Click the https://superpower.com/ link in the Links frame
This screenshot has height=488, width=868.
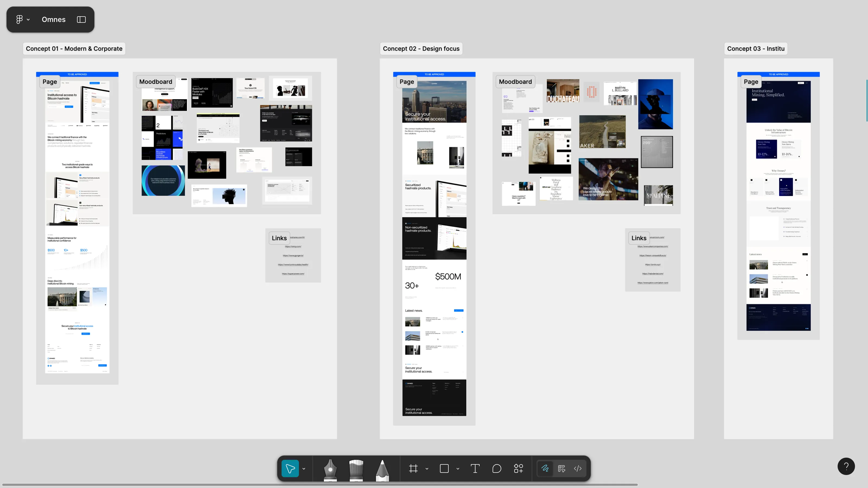293,274
